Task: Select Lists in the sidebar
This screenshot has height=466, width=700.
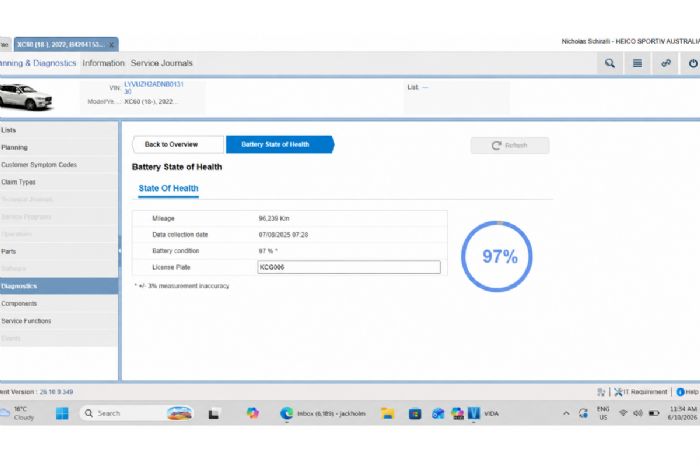Action: pyautogui.click(x=59, y=130)
